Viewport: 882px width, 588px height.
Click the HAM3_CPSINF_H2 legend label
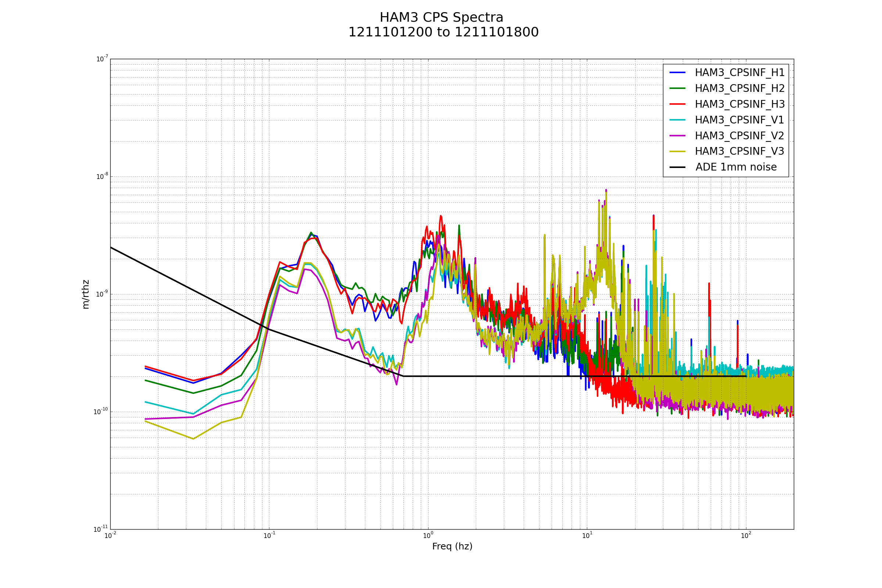pos(739,89)
